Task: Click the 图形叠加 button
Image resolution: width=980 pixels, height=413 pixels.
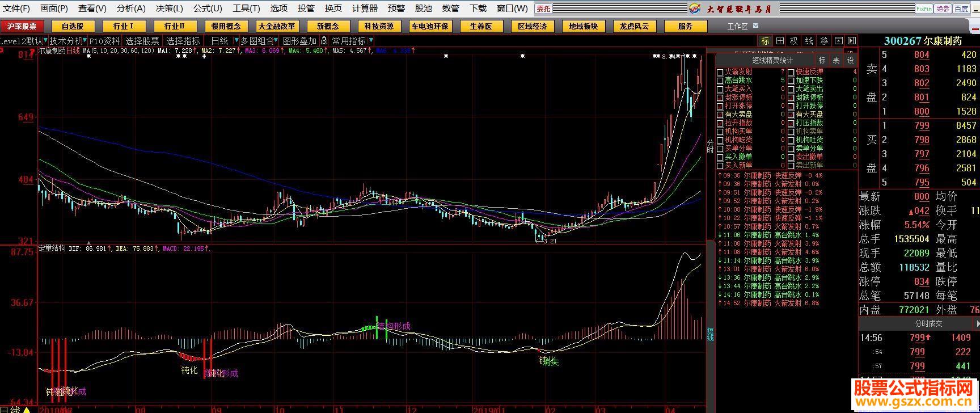Action: 300,41
